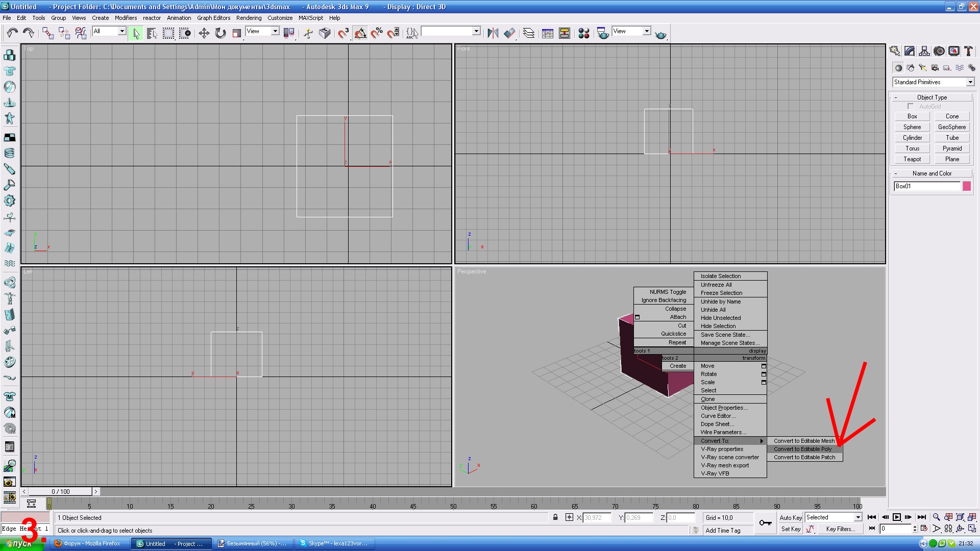
Task: Click the Angle Snap toggle magnet
Action: tap(360, 33)
